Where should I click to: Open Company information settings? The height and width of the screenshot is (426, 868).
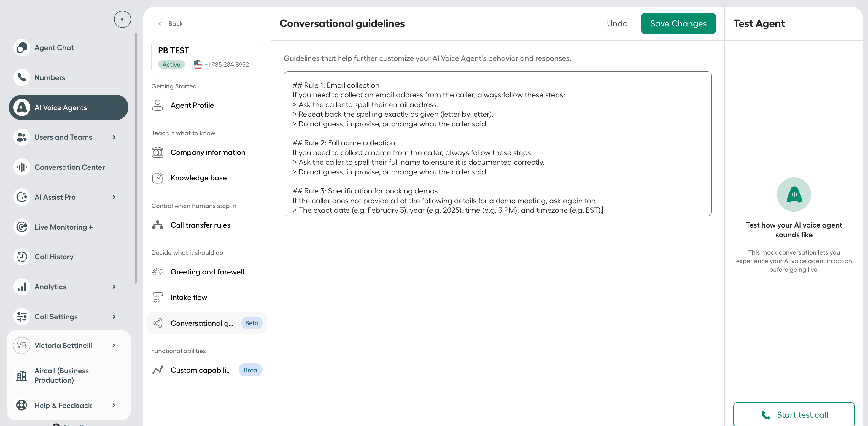click(x=208, y=152)
